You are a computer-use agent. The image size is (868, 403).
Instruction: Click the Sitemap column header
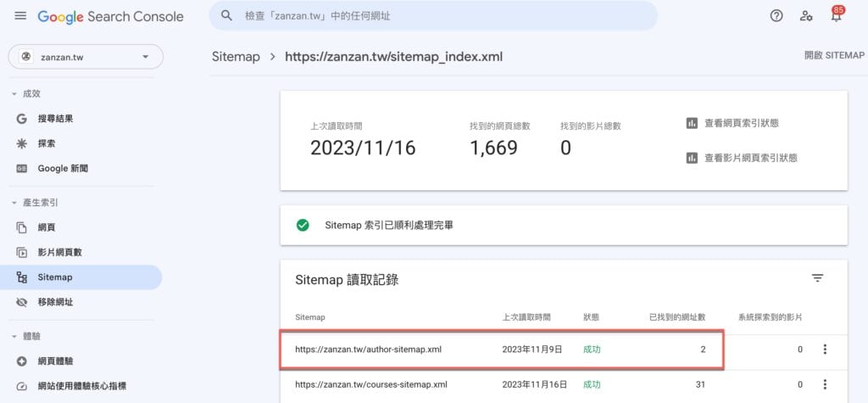(x=310, y=317)
